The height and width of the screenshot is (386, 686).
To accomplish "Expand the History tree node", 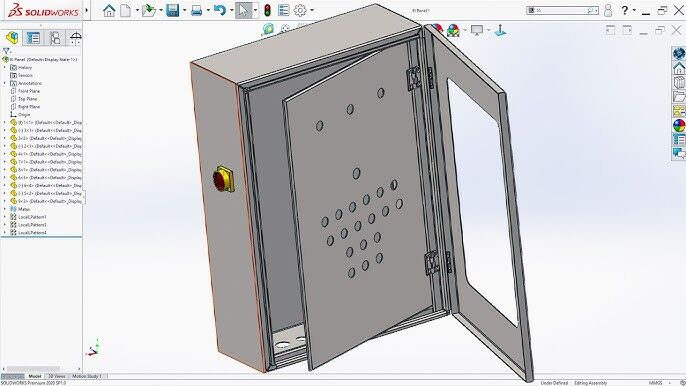I will (x=5, y=67).
